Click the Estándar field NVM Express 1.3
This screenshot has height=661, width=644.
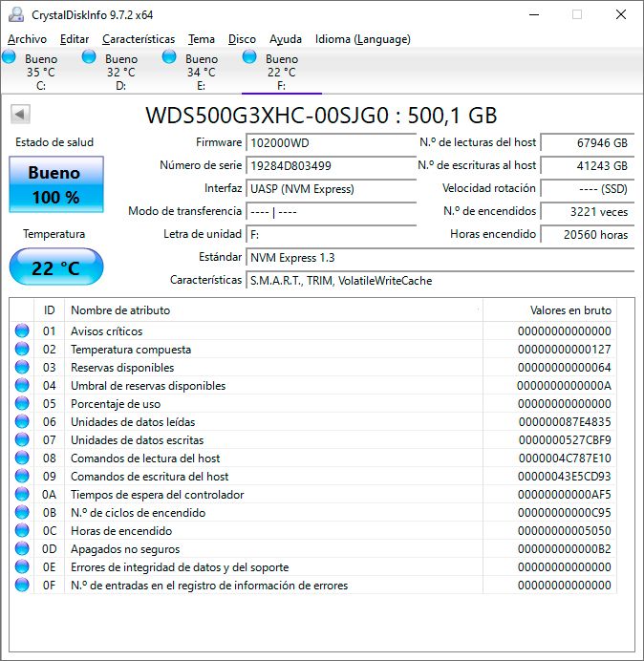pos(440,258)
